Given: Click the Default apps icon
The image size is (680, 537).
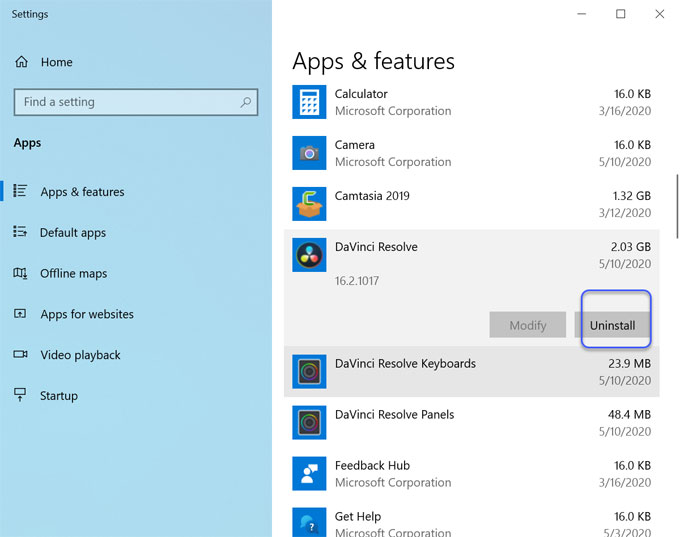Looking at the screenshot, I should tap(20, 232).
